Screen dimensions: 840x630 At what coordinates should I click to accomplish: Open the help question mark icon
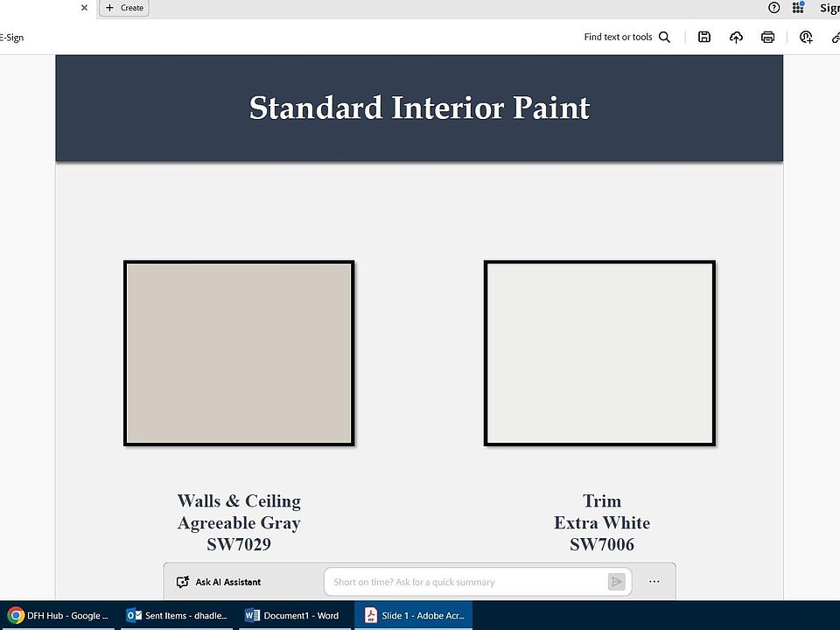773,8
